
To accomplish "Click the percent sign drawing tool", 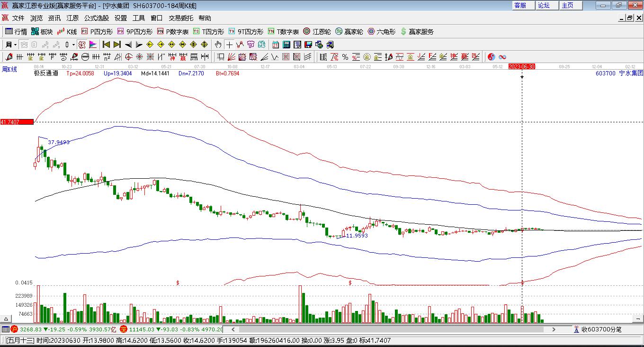I will tap(345, 57).
